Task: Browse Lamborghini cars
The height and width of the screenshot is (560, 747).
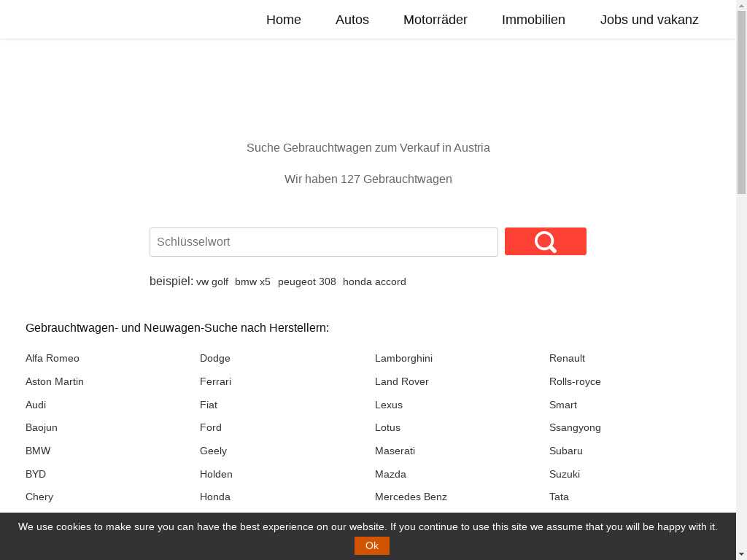Action: click(x=403, y=358)
